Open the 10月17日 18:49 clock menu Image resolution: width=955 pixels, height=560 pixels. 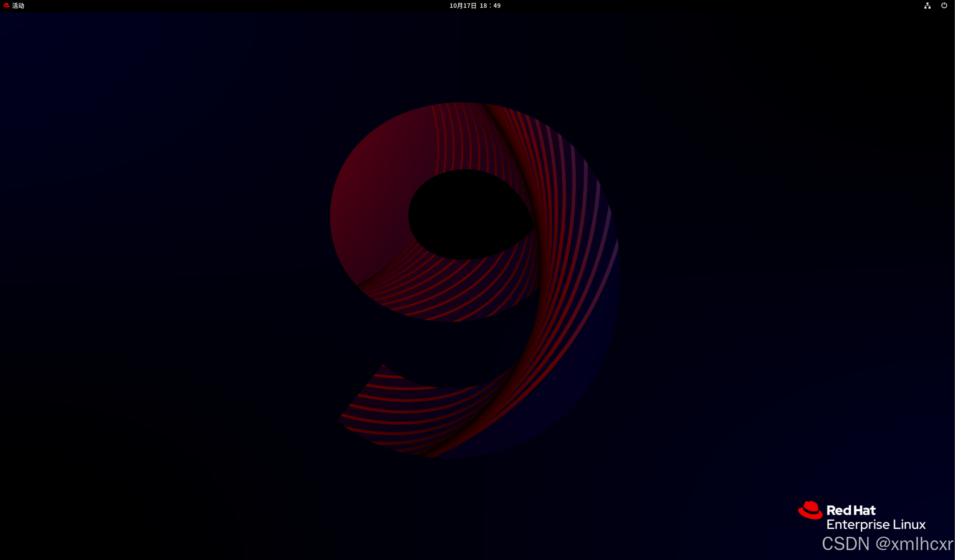pos(475,5)
